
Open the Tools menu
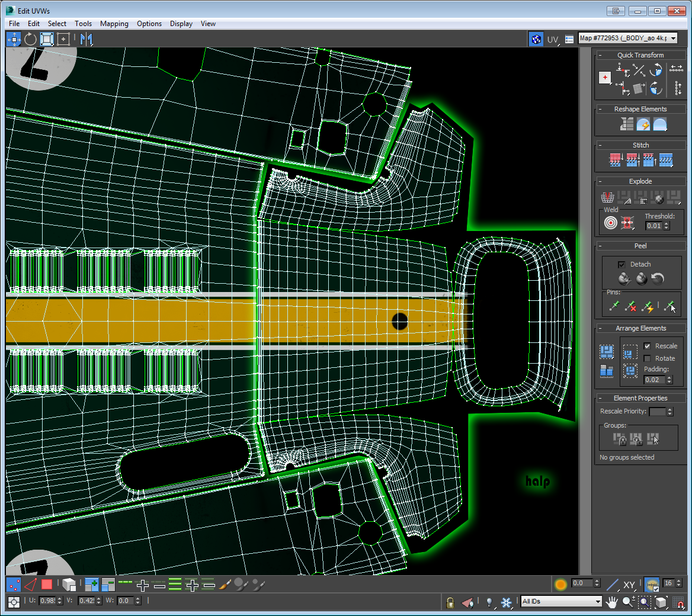[x=83, y=24]
